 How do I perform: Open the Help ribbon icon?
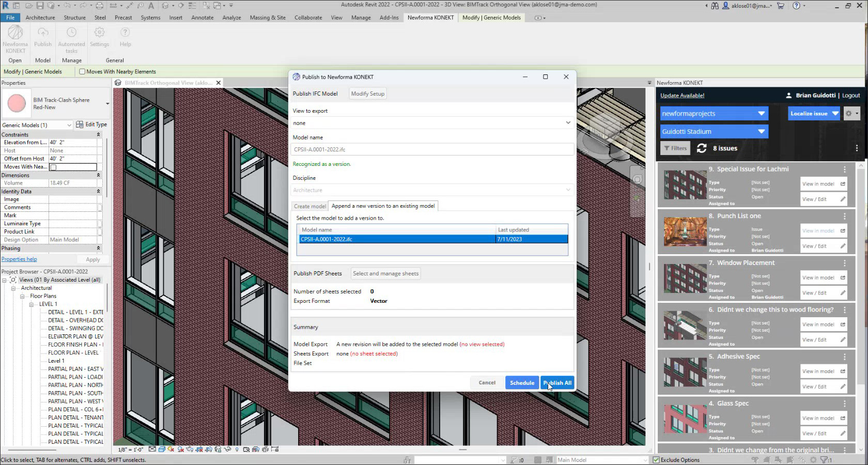click(125, 37)
